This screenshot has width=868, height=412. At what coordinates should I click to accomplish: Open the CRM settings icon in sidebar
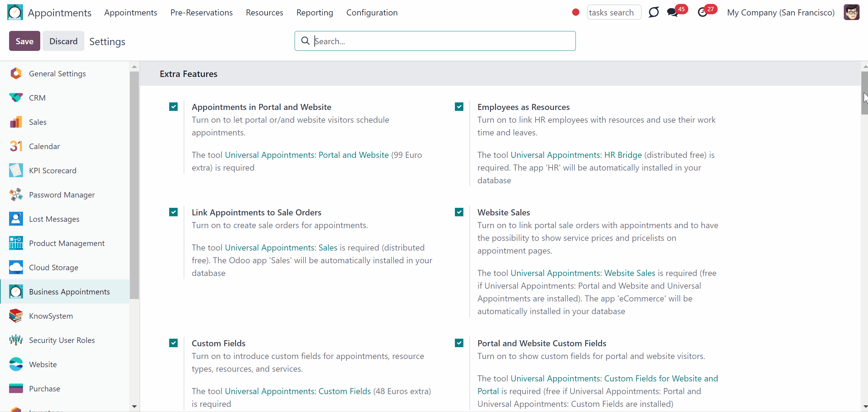point(16,98)
